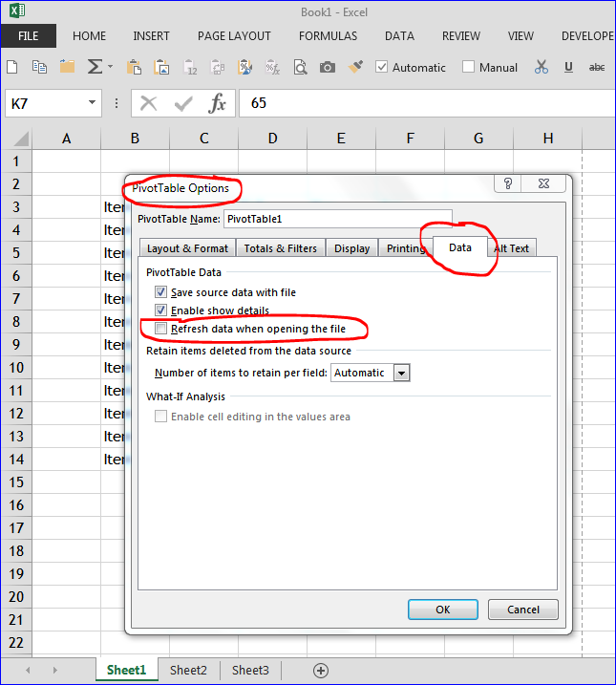
Task: Open a file with the folder icon
Action: click(67, 67)
